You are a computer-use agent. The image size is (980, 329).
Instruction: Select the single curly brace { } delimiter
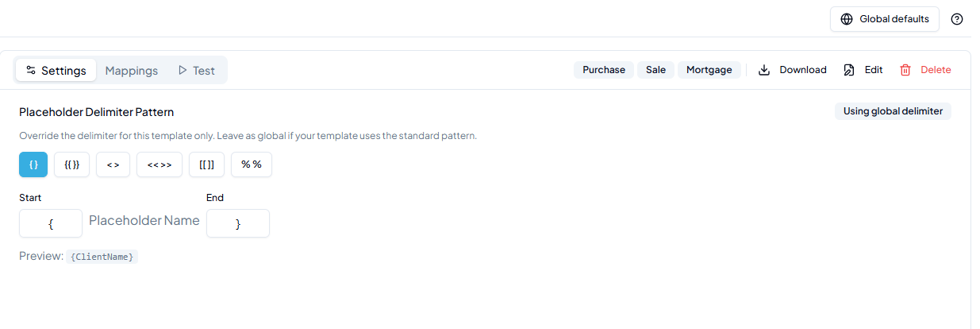(x=33, y=164)
